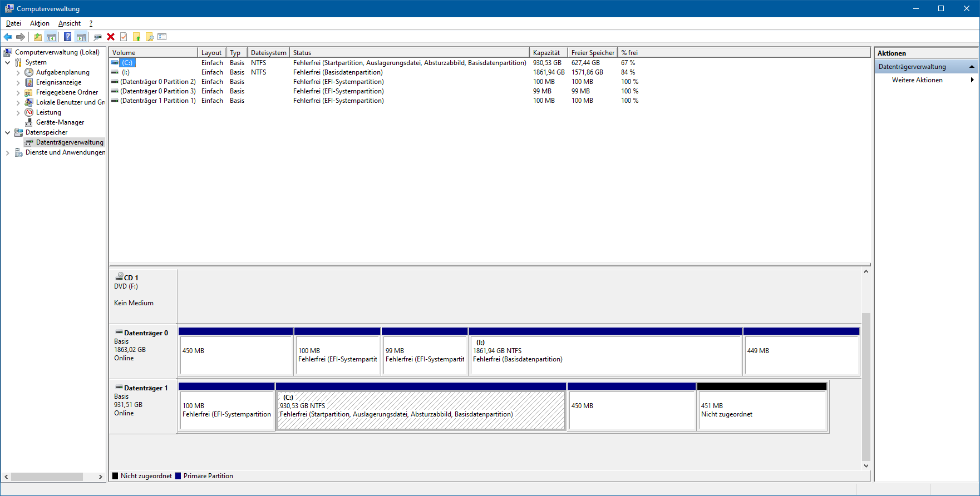980x496 pixels.
Task: Select the 1861,94 GB NTFS (I:) partition block
Action: [x=605, y=351]
